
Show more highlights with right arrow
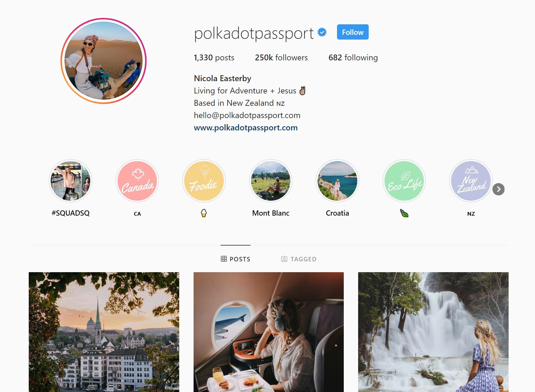(x=498, y=189)
